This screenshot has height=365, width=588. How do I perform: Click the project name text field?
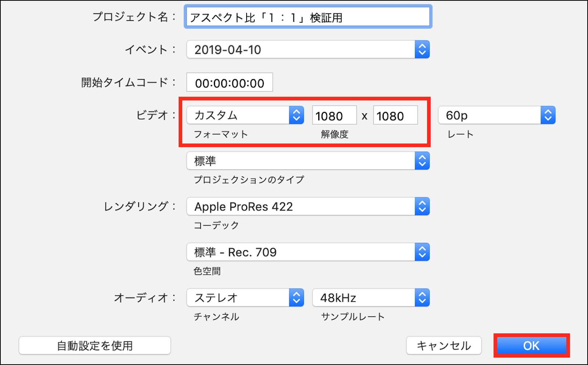tap(308, 17)
